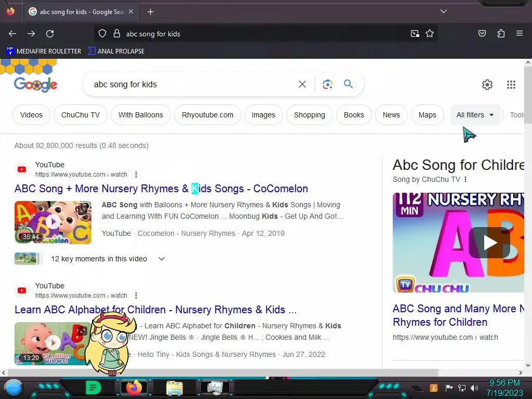Open the Firefox Extensions puzzle icon
Screen dimensions: 532x399
click(501, 34)
